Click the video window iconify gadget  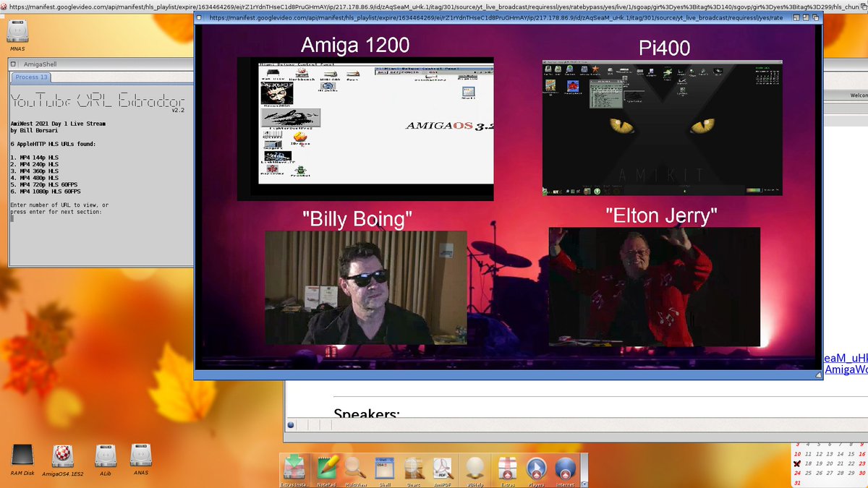pyautogui.click(x=796, y=17)
